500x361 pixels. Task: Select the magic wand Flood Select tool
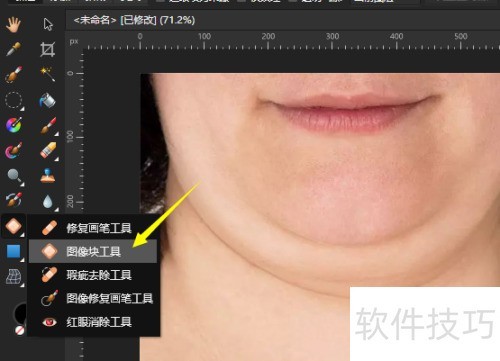click(48, 74)
